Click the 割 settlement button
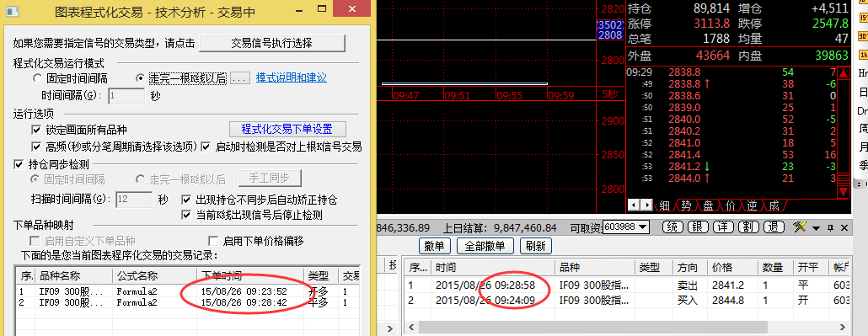This screenshot has width=868, height=336. (747, 227)
